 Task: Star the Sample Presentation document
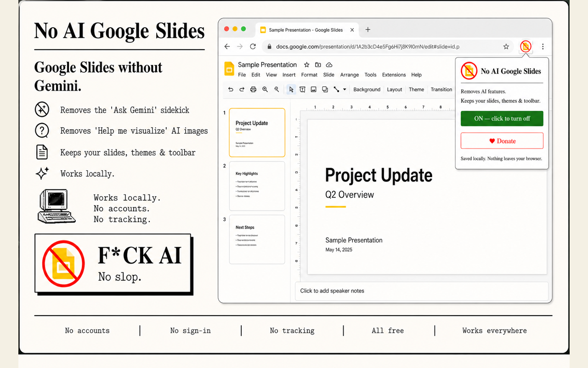point(306,65)
